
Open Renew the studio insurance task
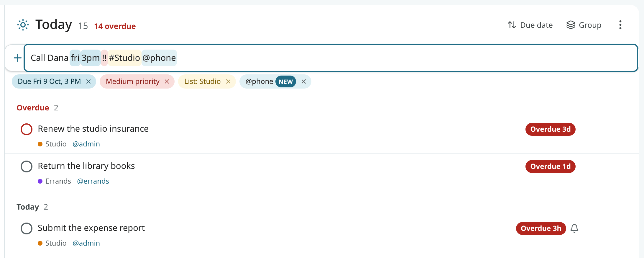(x=93, y=129)
